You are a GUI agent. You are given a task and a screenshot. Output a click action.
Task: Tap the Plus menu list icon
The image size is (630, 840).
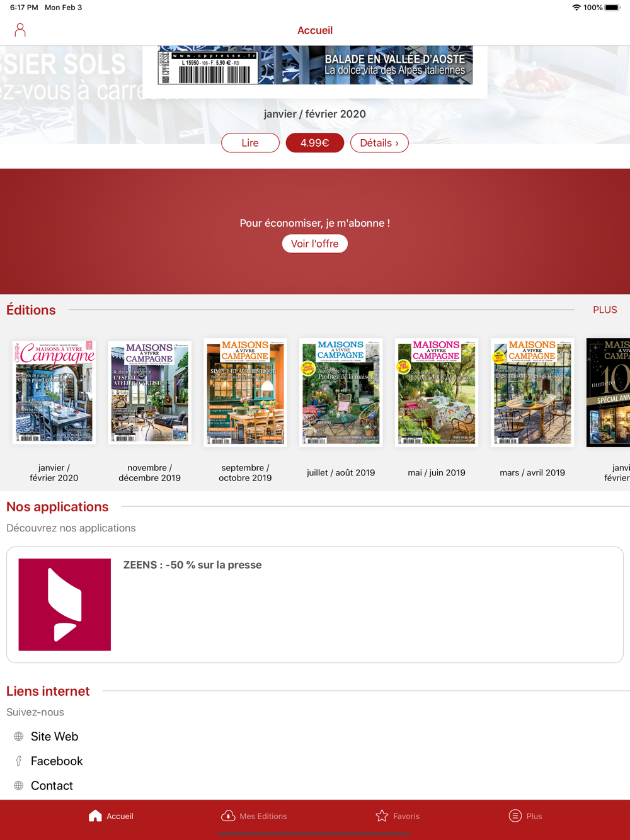(515, 816)
